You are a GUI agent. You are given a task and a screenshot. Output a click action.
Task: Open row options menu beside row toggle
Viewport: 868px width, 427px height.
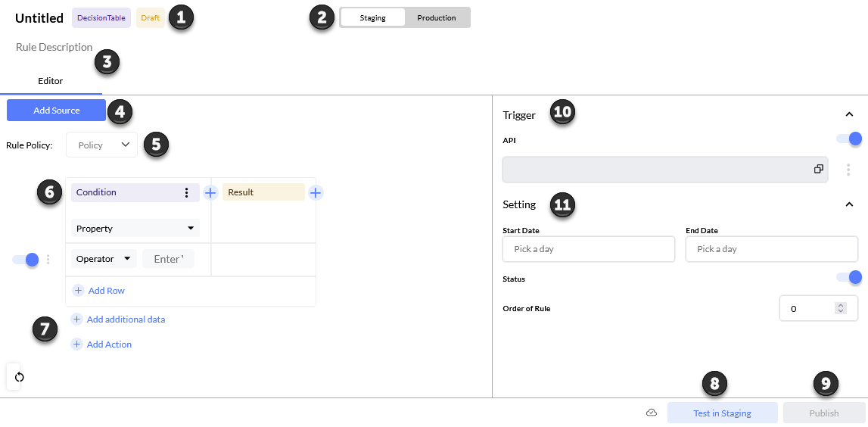click(48, 260)
